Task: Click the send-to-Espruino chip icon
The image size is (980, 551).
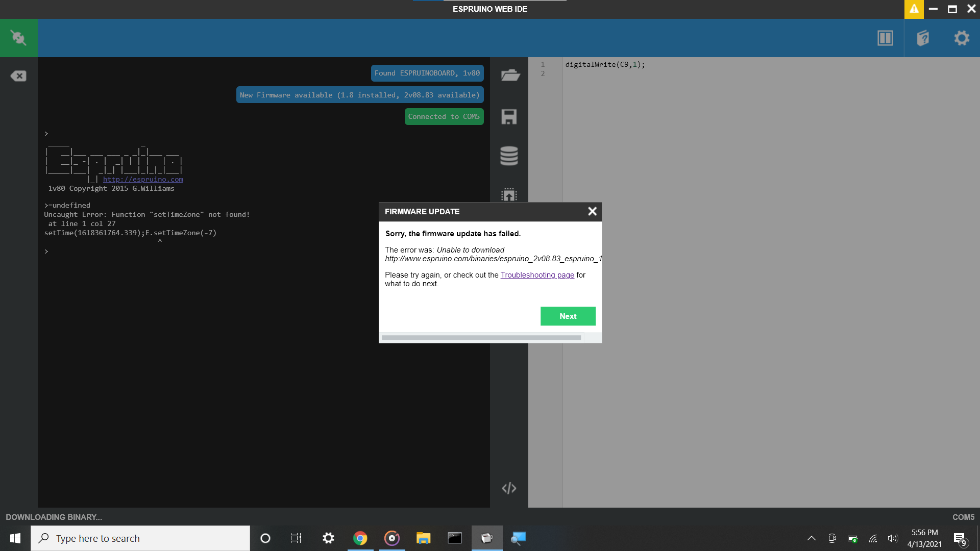Action: point(509,194)
